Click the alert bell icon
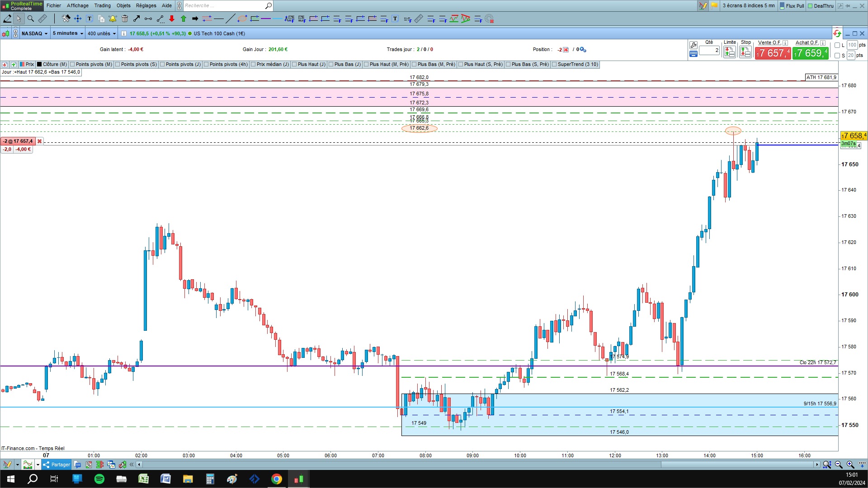This screenshot has height=488, width=868. 113,19
